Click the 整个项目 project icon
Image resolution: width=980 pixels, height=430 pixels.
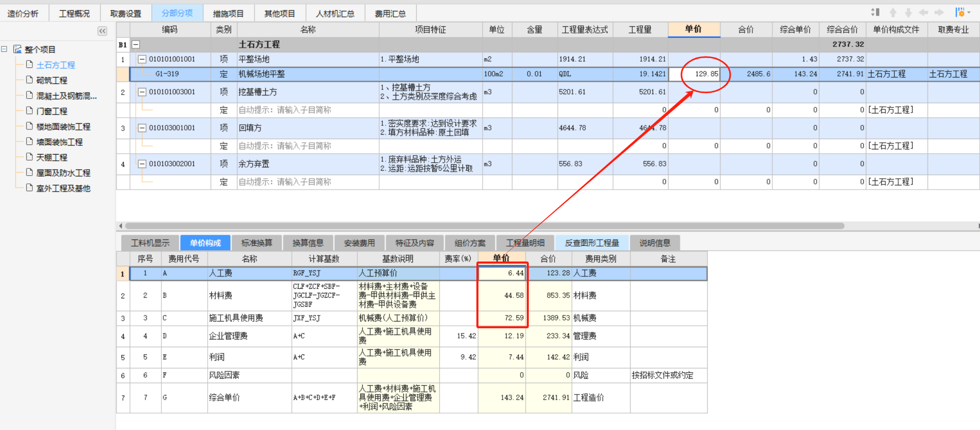[x=17, y=49]
